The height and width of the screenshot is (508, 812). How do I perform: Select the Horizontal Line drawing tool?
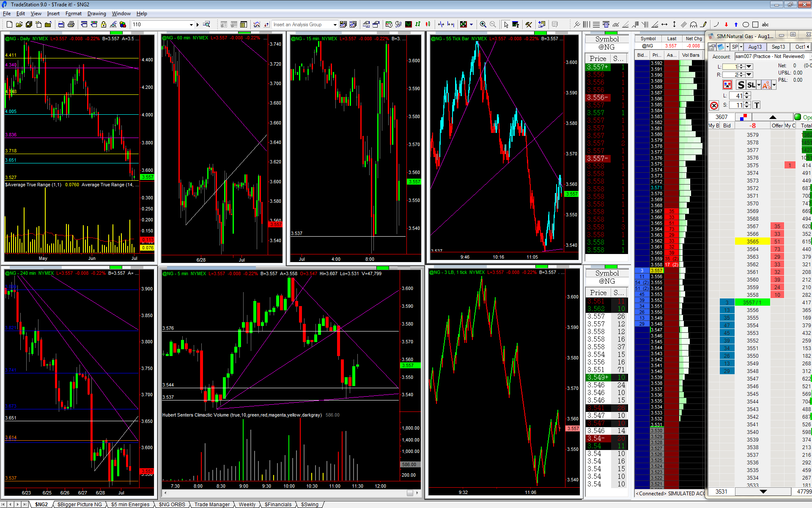click(664, 25)
